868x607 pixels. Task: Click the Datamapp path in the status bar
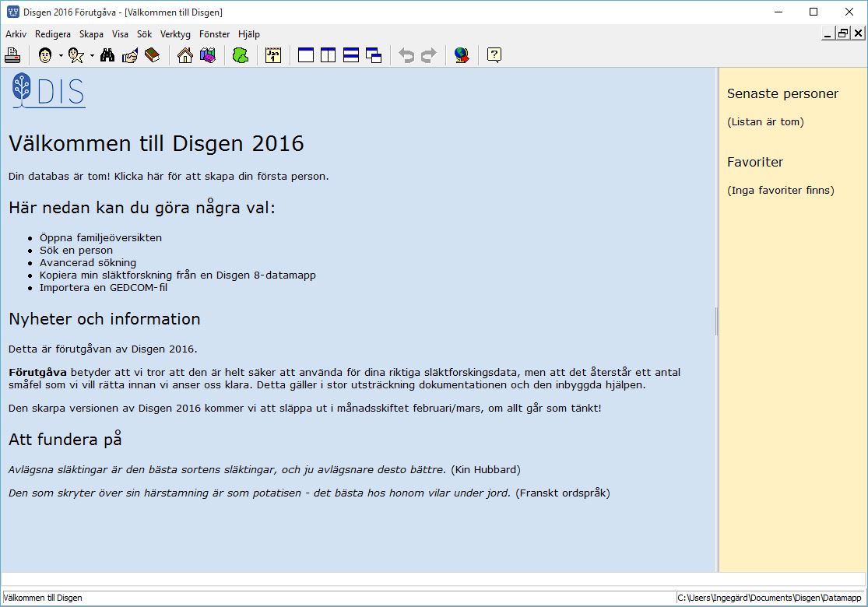(x=769, y=598)
